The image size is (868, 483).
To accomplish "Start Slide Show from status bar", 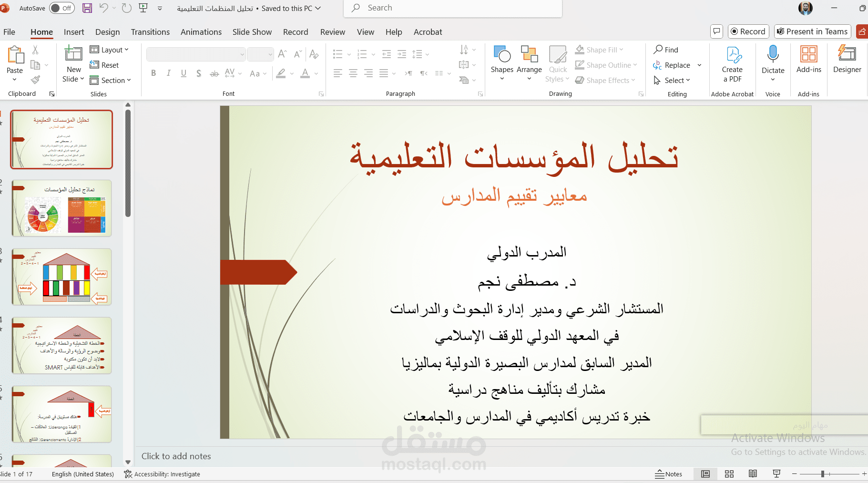I will [x=776, y=474].
